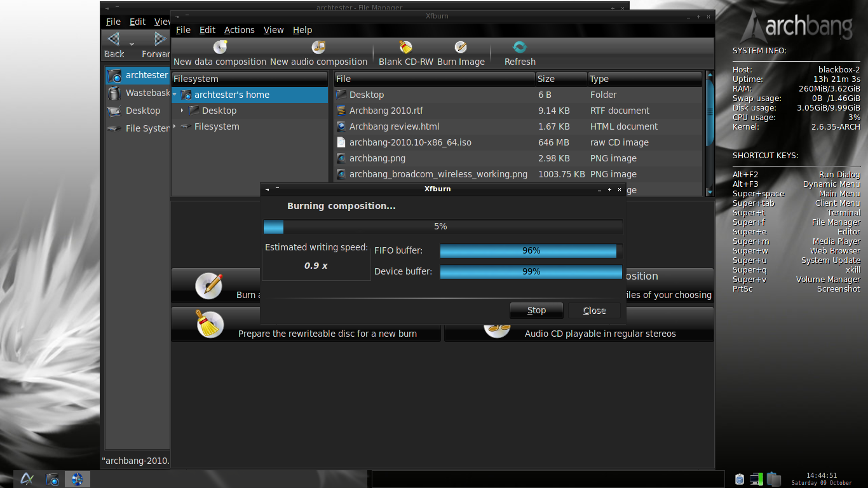Click the clock showing 14:44:51
The image size is (868, 488).
822,475
